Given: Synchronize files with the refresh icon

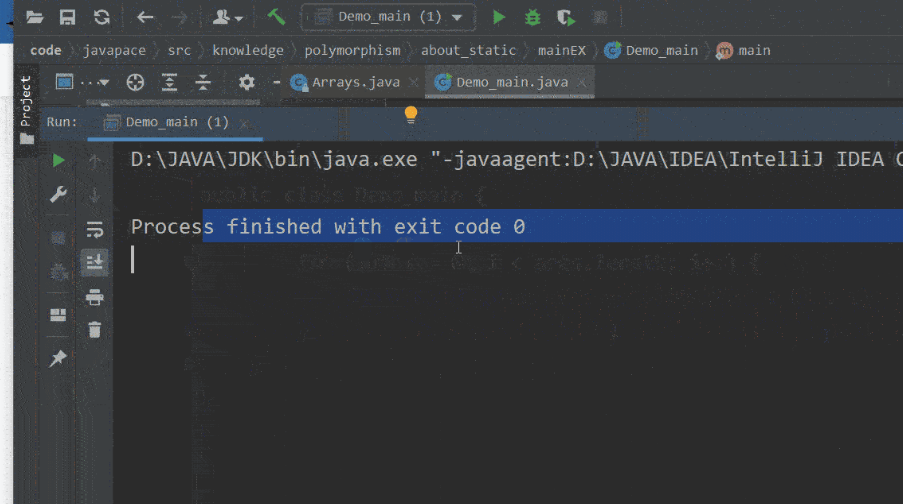Looking at the screenshot, I should 102,17.
